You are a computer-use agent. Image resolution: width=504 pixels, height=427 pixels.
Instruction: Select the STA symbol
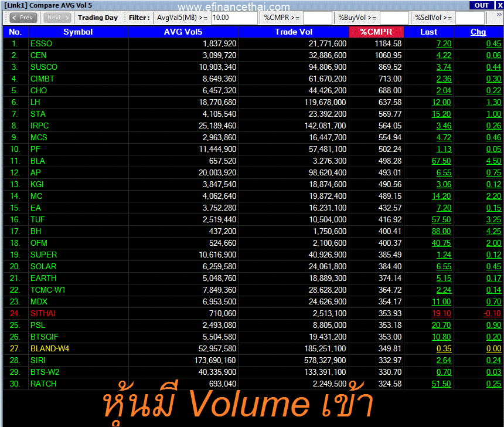coord(38,114)
